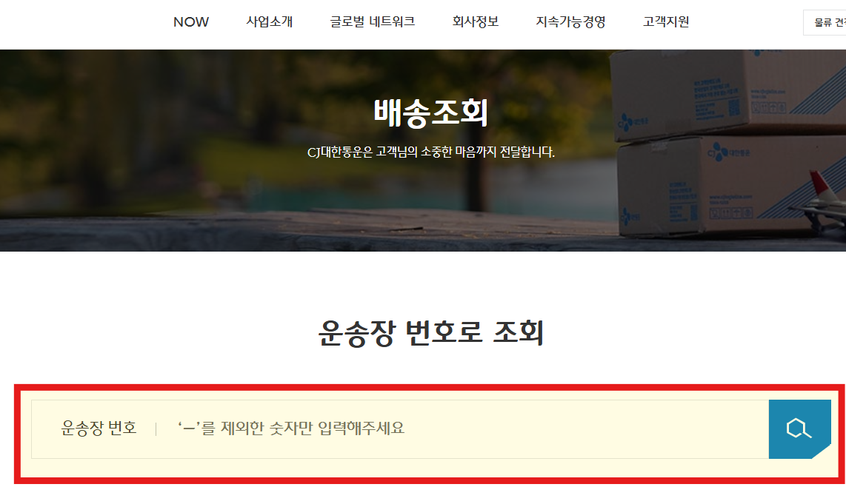Image resolution: width=846 pixels, height=504 pixels.
Task: Open the 회사정보 menu
Action: (x=475, y=21)
